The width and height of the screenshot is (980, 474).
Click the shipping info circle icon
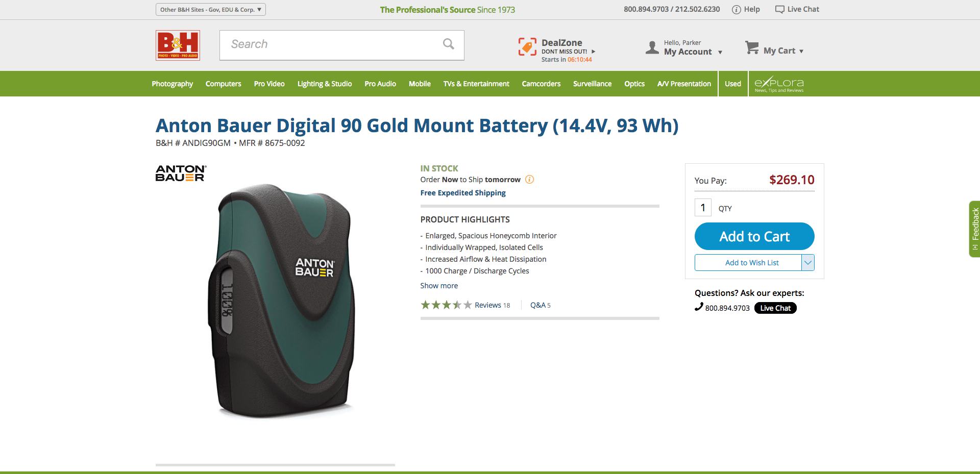pos(530,180)
